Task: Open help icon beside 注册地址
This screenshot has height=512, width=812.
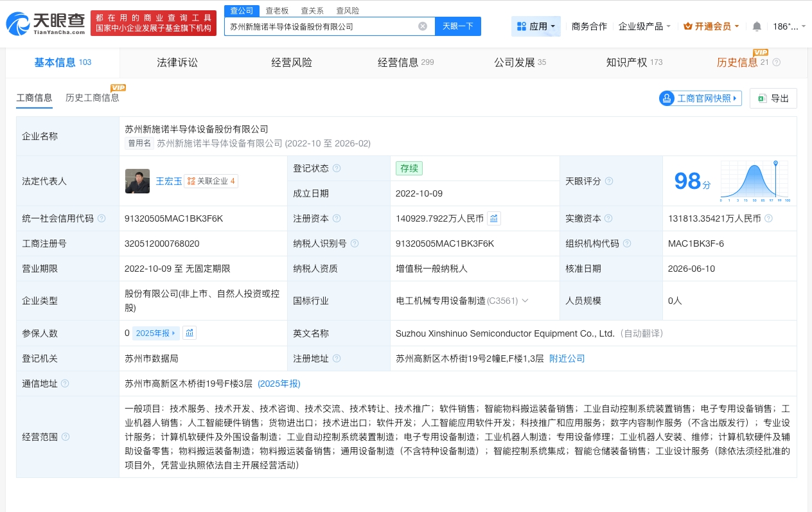Action: pyautogui.click(x=337, y=358)
